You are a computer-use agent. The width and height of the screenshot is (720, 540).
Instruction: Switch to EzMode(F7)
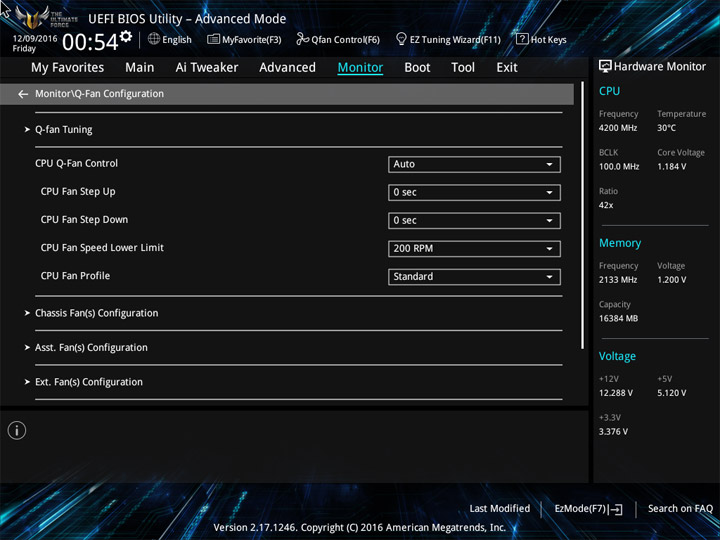(x=588, y=509)
